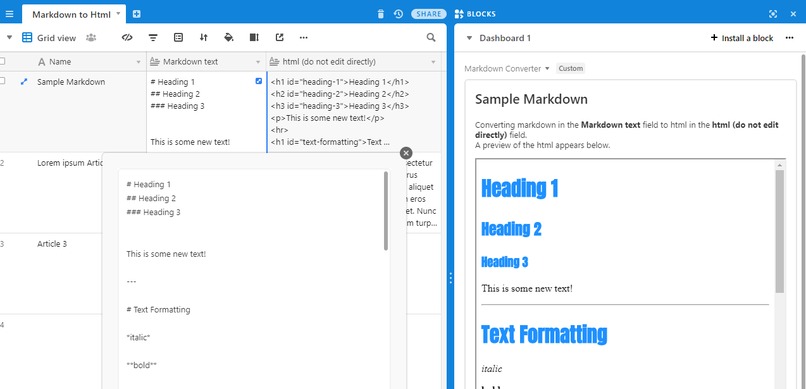
Task: Click the Text Formatting preview heading
Action: pyautogui.click(x=544, y=334)
